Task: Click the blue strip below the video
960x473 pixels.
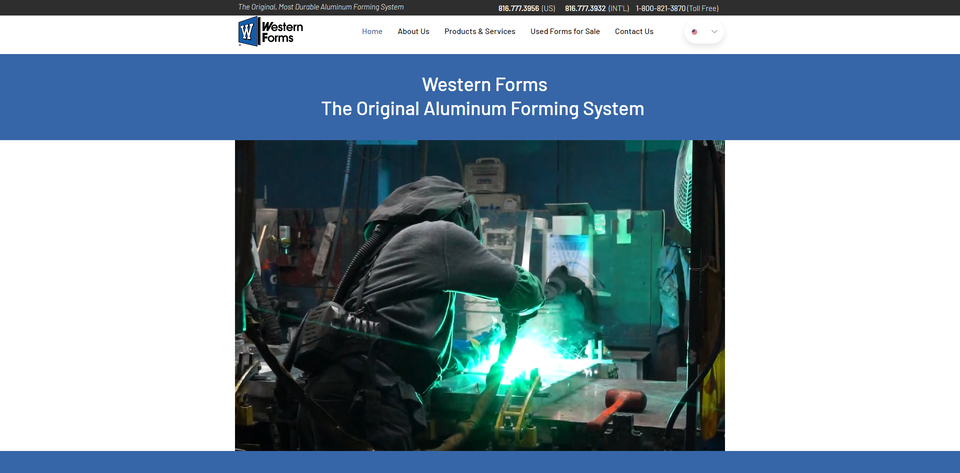Action: [480, 462]
